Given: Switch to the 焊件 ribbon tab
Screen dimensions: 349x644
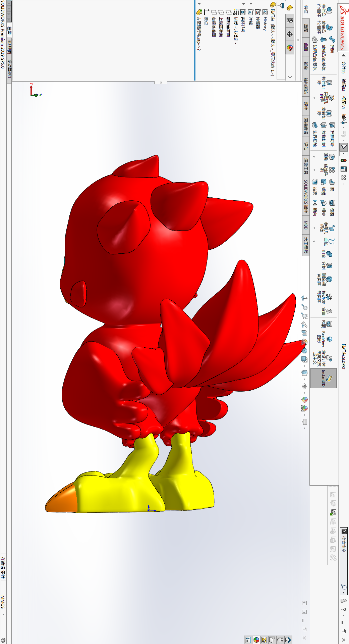Looking at the screenshot, I should point(306,106).
